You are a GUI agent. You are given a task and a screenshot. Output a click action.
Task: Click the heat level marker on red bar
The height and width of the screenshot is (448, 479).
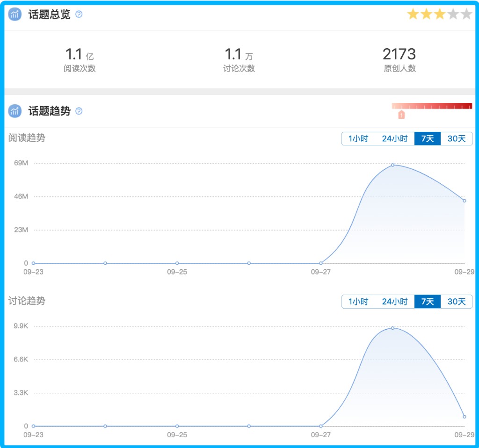(401, 115)
